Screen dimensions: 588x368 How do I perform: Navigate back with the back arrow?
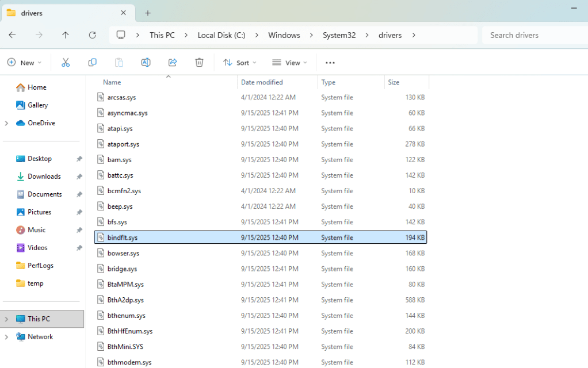point(12,35)
